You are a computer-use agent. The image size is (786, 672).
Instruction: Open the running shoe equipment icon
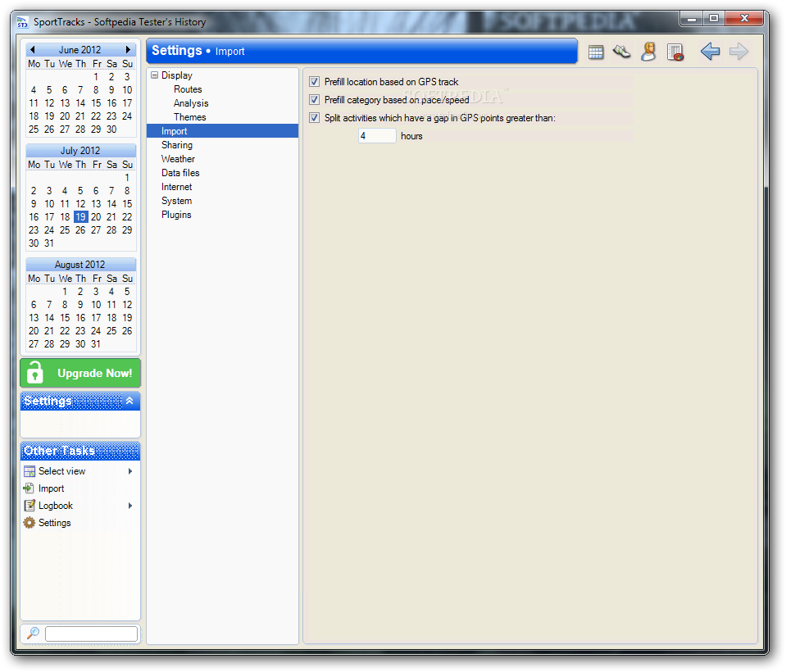click(x=621, y=52)
